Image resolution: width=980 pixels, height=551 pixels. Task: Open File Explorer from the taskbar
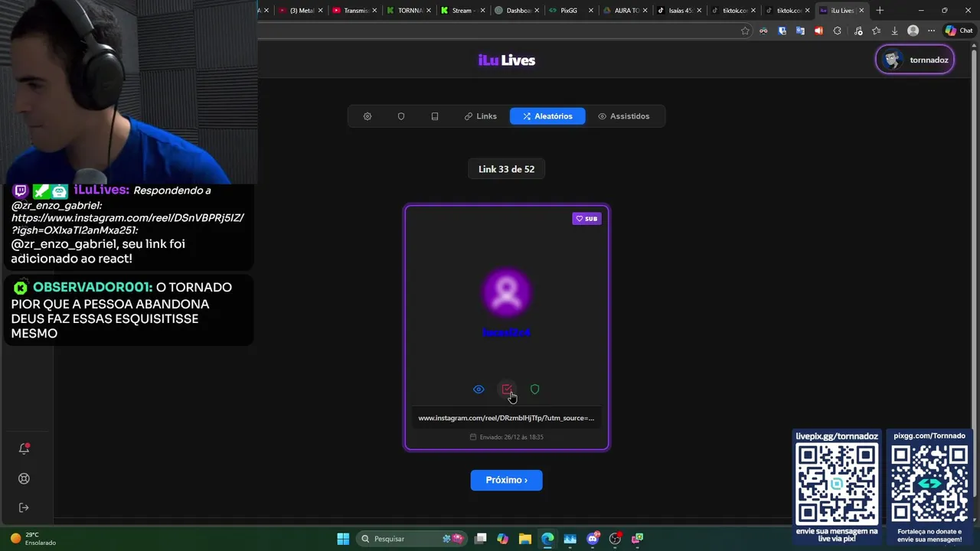[x=525, y=539]
